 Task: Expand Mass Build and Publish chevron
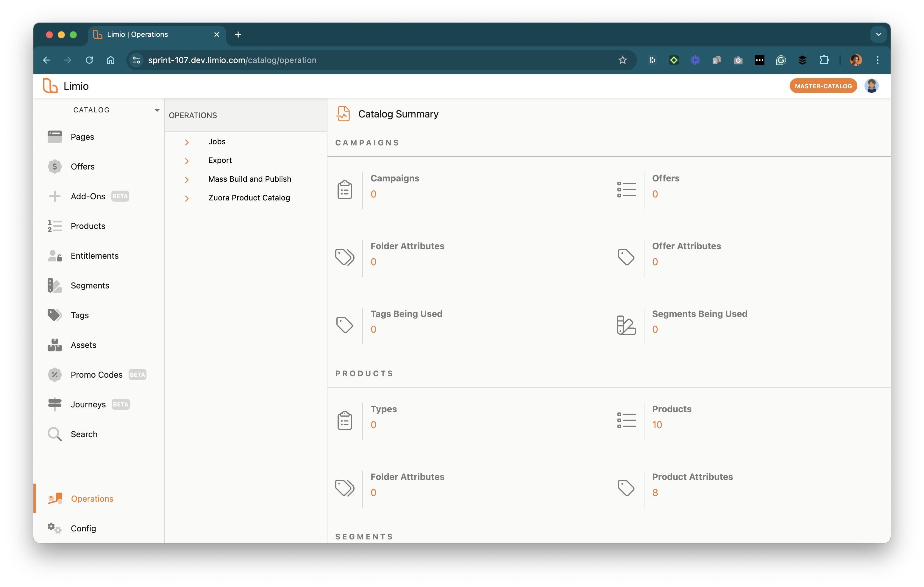coord(187,179)
